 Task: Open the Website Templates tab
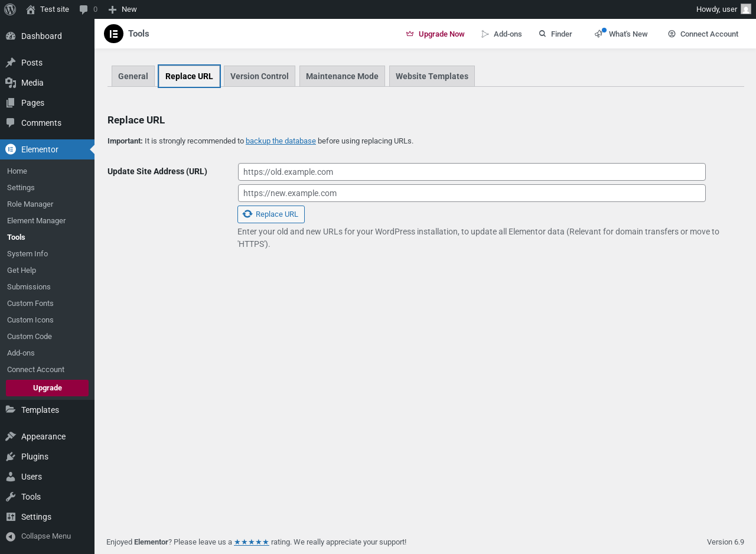[432, 76]
